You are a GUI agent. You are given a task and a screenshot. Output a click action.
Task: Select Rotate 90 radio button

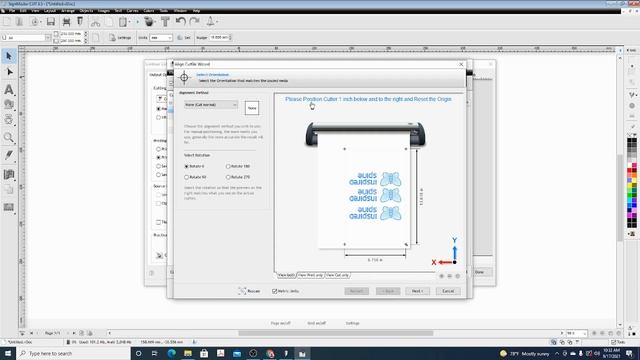pos(187,177)
